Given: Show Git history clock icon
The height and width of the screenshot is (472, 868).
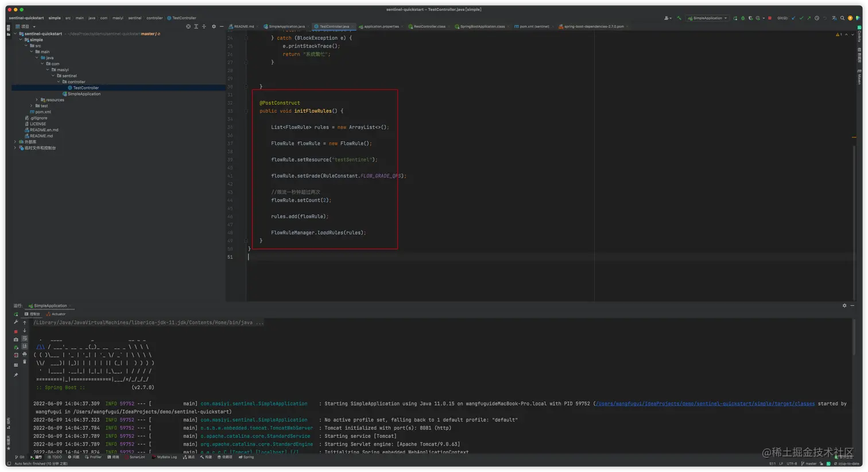Looking at the screenshot, I should point(817,18).
